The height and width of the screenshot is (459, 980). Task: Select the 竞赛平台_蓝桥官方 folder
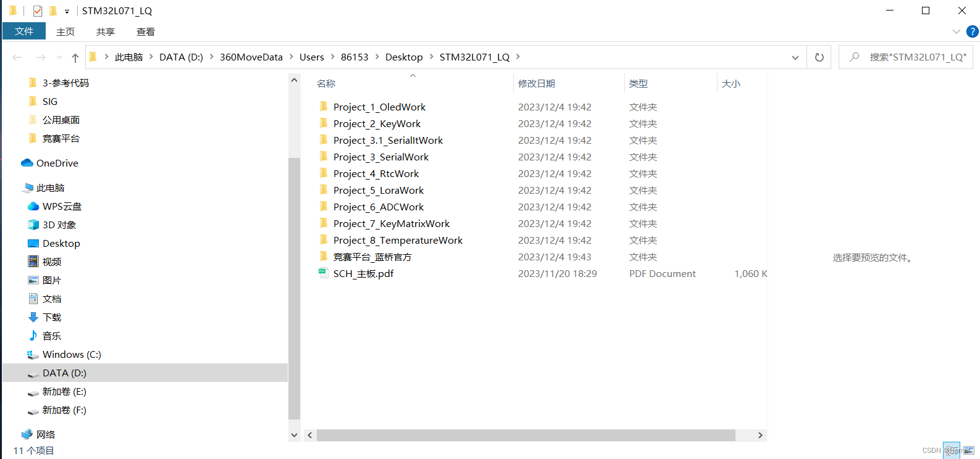372,257
